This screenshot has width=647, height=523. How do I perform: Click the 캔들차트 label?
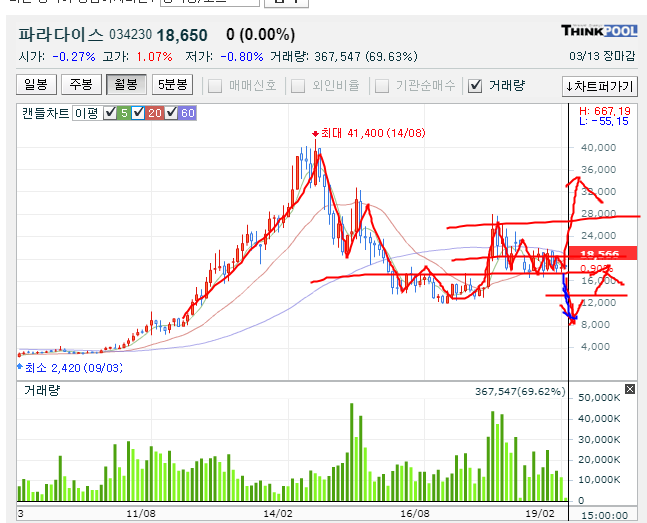45,113
